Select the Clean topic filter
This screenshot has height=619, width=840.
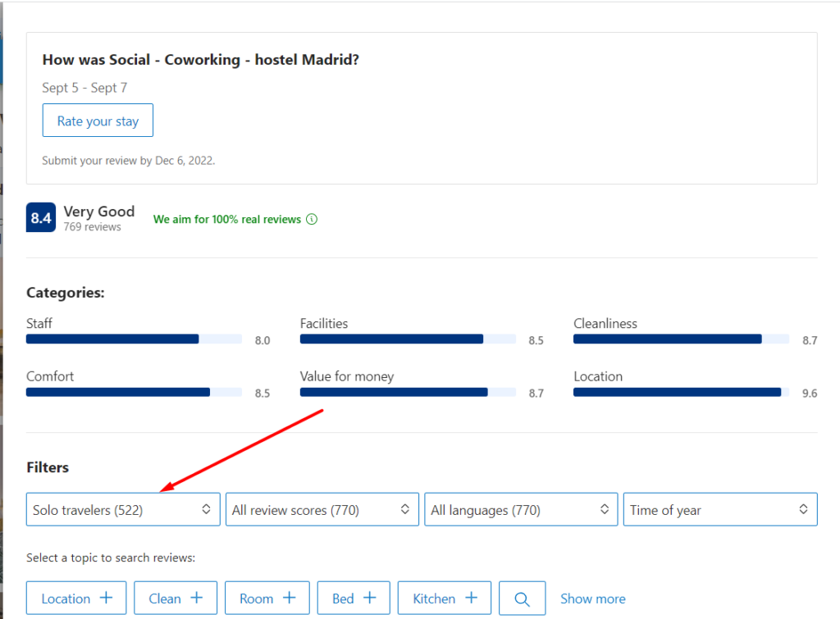click(x=176, y=599)
